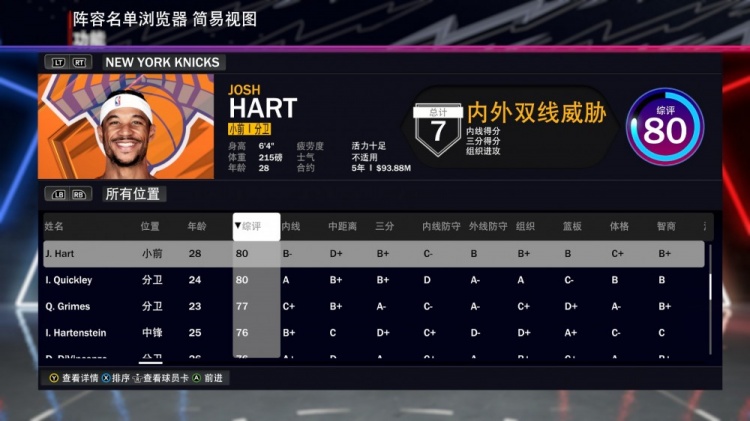Click 查看球员卡 view player card label
This screenshot has height=421, width=750.
coord(166,378)
